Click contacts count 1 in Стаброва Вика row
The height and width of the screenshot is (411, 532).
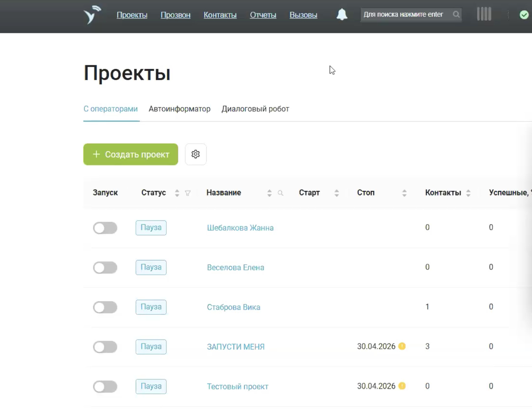(427, 306)
